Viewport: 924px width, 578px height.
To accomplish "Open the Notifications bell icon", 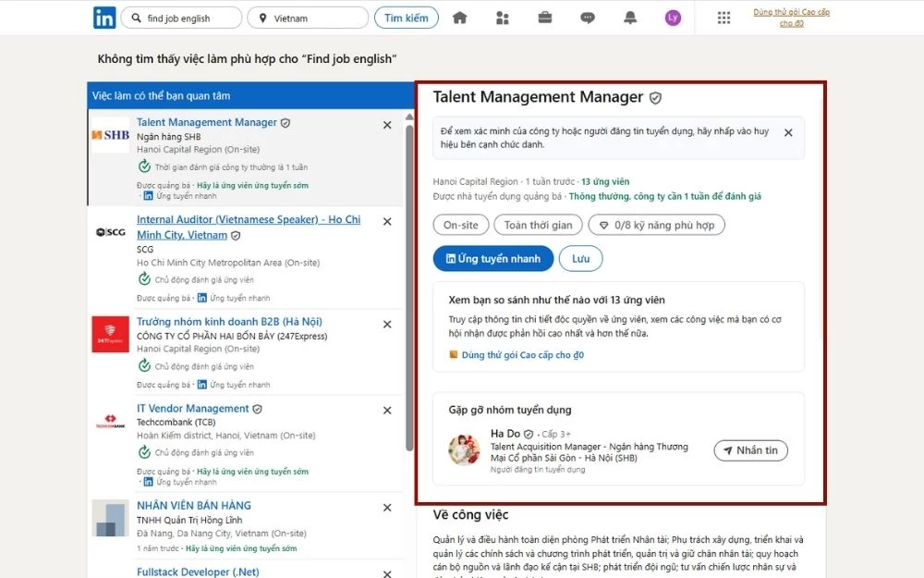I will pos(630,17).
